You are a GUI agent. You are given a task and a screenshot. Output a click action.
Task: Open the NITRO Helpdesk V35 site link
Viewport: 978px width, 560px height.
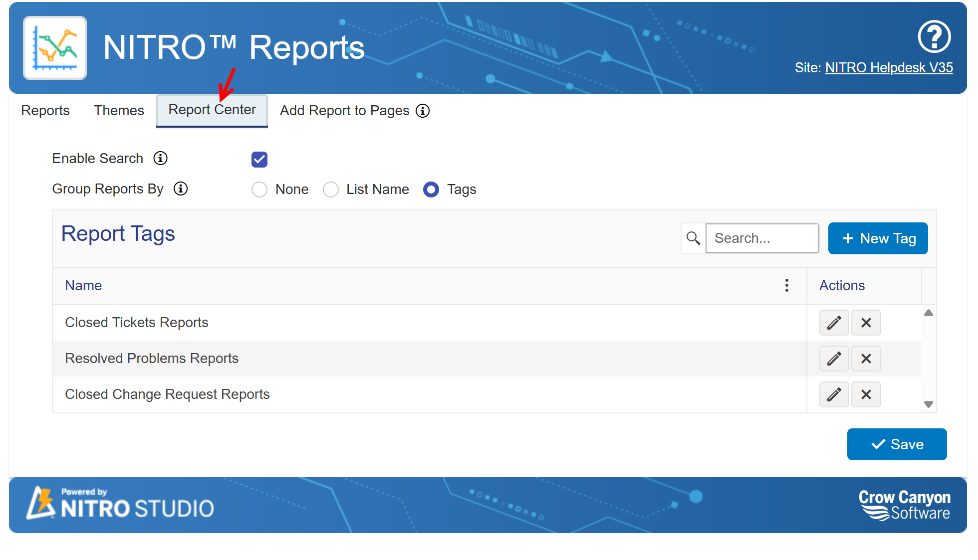click(x=889, y=67)
